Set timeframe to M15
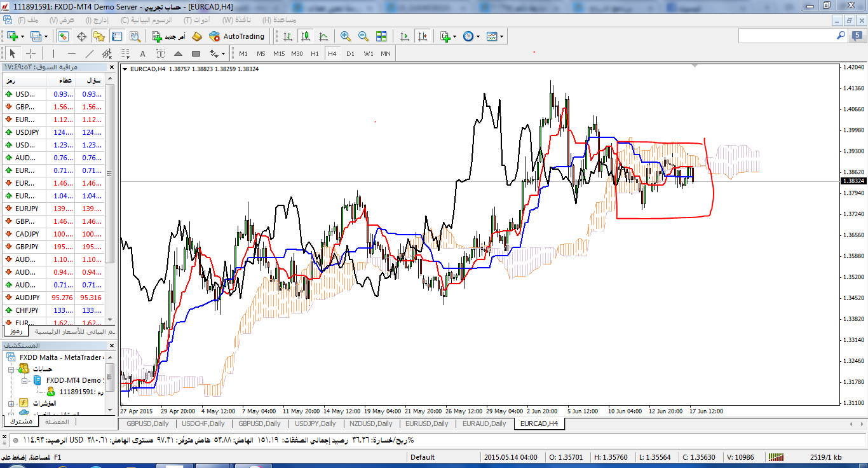Viewport: 868px width, 468px height. click(x=279, y=53)
